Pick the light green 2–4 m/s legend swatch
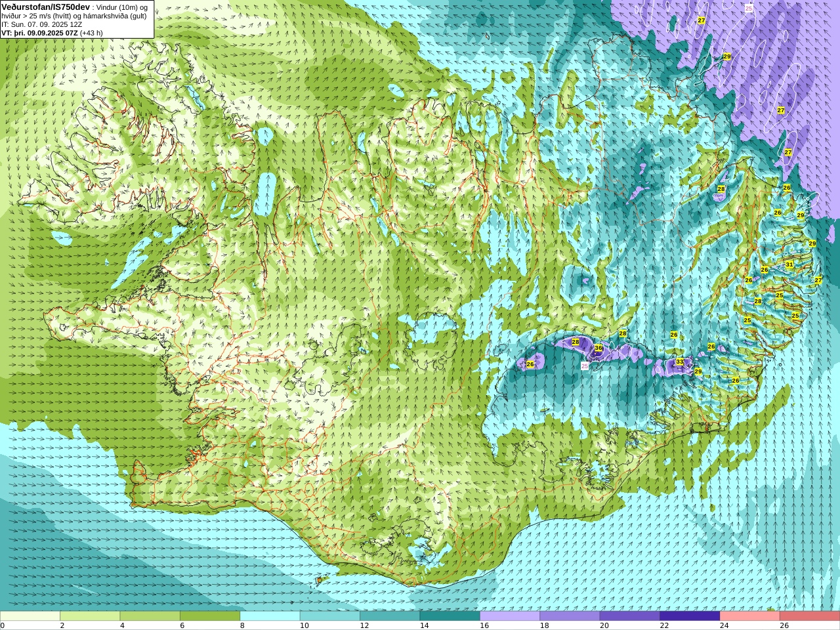Viewport: 840px width, 630px height. [90, 616]
